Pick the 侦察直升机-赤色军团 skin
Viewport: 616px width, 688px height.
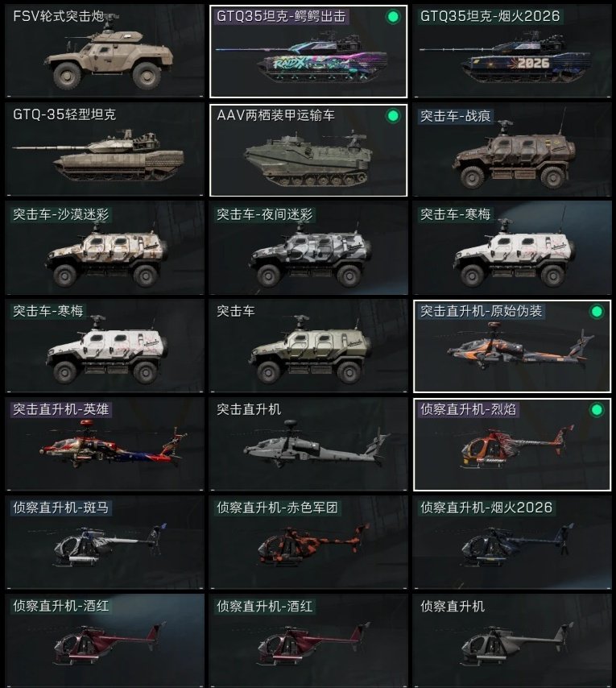point(308,542)
